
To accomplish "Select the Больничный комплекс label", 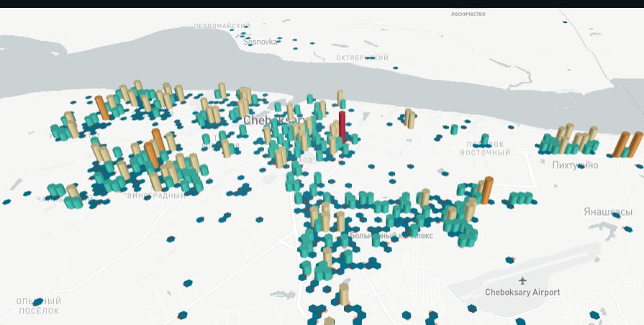I will (391, 235).
